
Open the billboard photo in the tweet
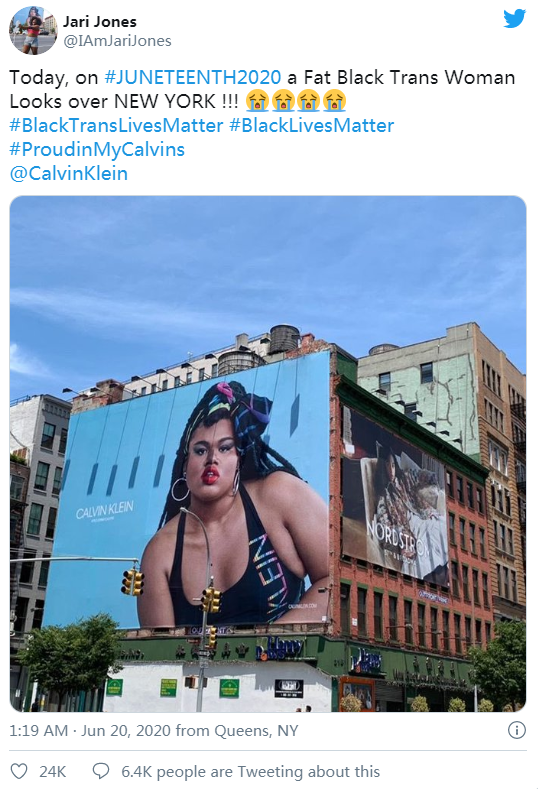click(x=268, y=453)
